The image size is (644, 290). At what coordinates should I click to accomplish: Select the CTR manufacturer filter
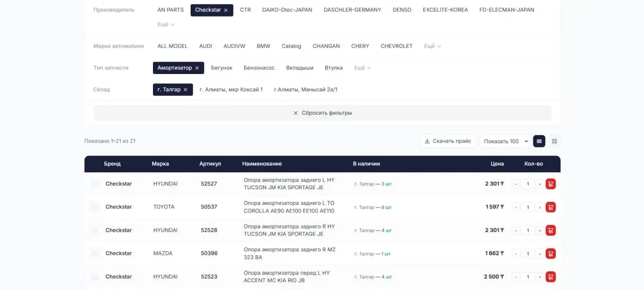(x=246, y=10)
